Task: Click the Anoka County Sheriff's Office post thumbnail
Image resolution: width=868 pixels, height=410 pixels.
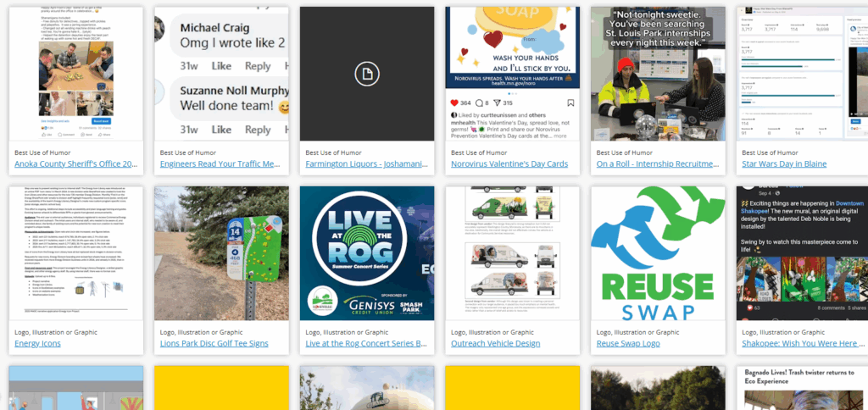Action: 75,74
